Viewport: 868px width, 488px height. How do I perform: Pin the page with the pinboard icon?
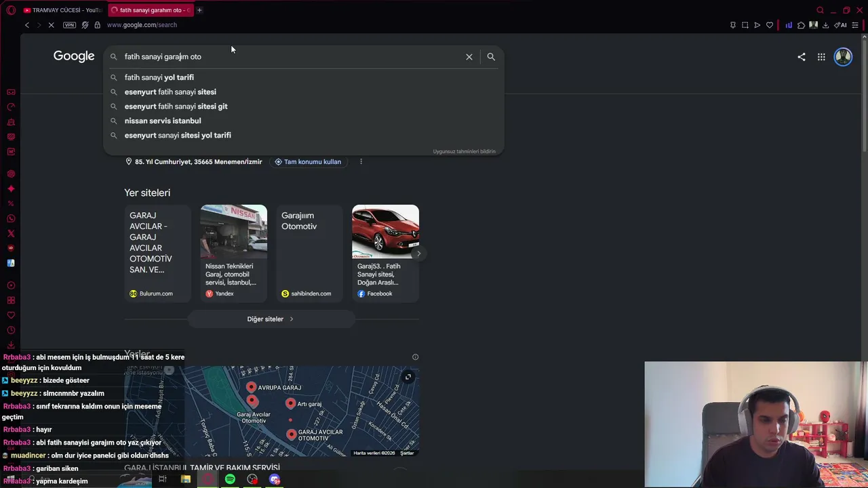tap(732, 25)
